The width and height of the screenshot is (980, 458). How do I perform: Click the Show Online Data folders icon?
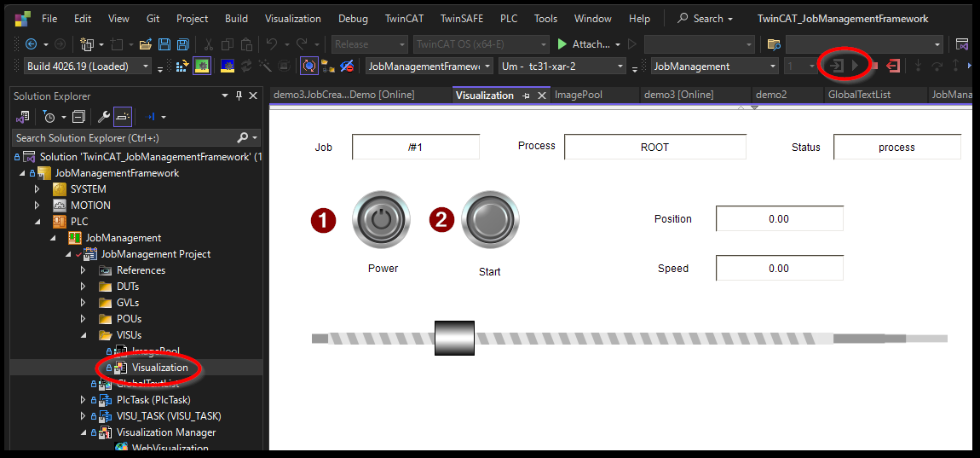(327, 66)
